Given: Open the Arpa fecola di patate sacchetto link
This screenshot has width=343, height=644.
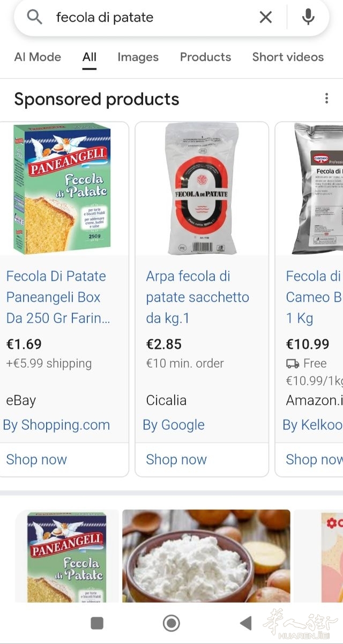Looking at the screenshot, I should tap(197, 297).
